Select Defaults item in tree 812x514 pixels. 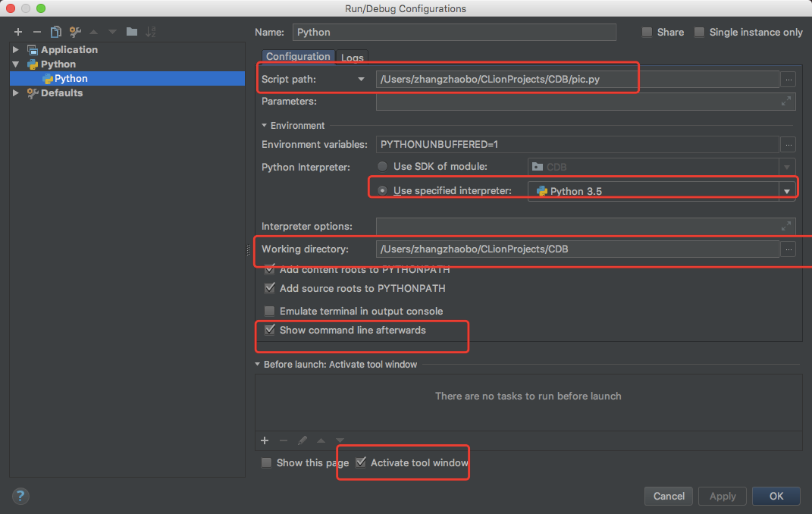(61, 93)
